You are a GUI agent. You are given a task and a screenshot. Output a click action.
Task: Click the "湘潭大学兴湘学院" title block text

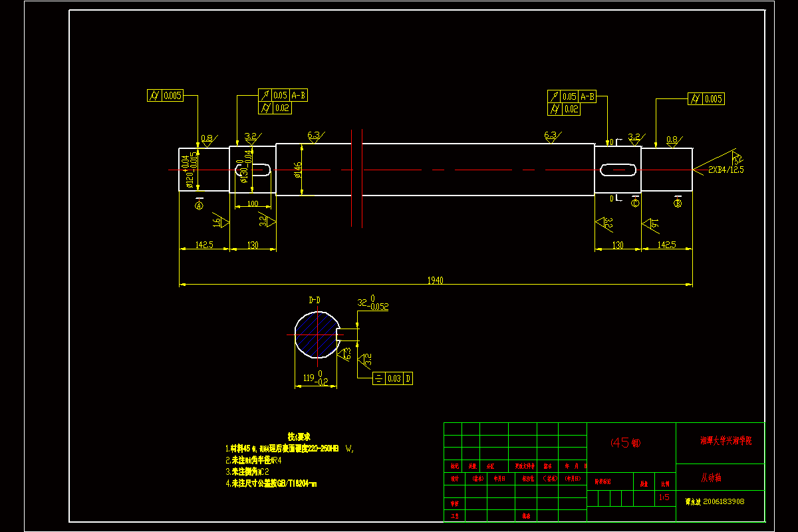[x=726, y=440]
